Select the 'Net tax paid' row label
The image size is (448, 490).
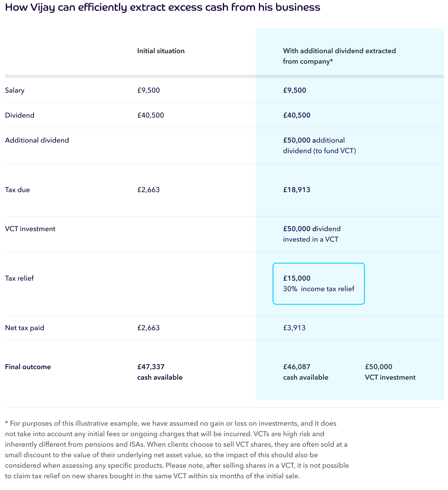25,328
